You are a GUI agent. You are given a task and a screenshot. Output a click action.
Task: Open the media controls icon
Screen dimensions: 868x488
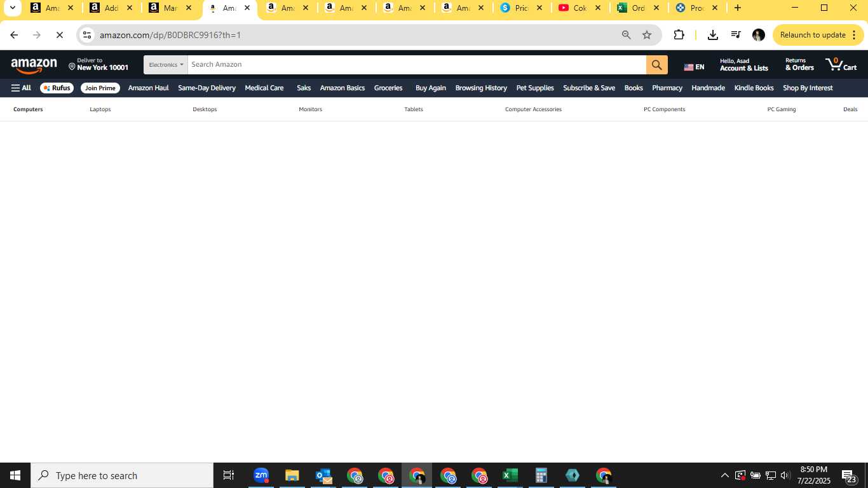pos(736,35)
